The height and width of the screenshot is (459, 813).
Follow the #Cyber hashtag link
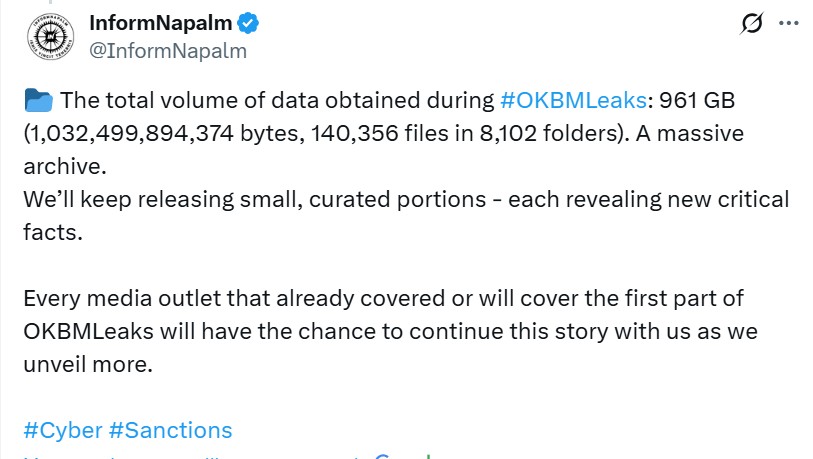coord(62,430)
